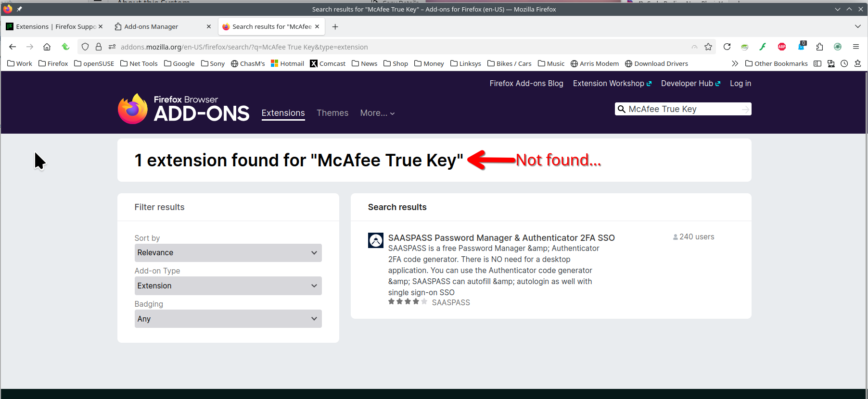Open the tracking protection shield icon
This screenshot has width=868, height=399.
pyautogui.click(x=85, y=47)
